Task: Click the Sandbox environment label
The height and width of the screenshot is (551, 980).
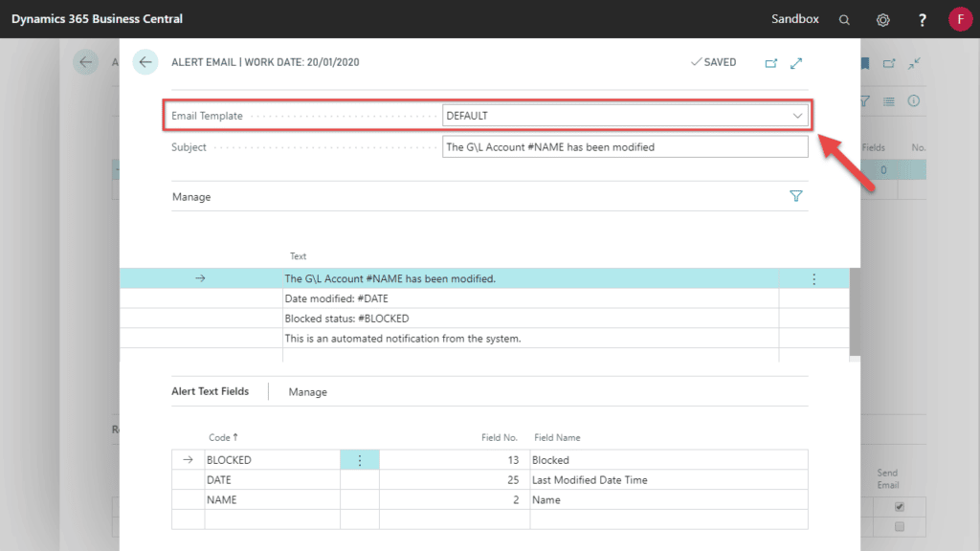Action: tap(797, 19)
